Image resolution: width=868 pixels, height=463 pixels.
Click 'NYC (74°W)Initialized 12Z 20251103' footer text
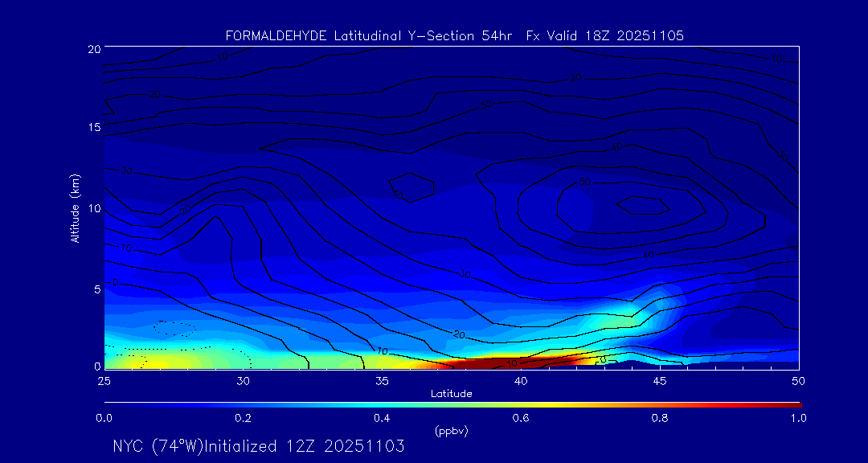tap(259, 446)
